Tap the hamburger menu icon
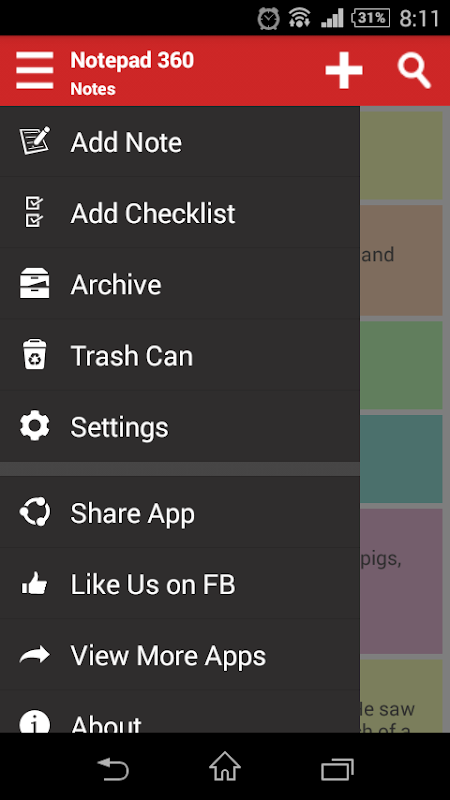450x800 pixels. (35, 71)
